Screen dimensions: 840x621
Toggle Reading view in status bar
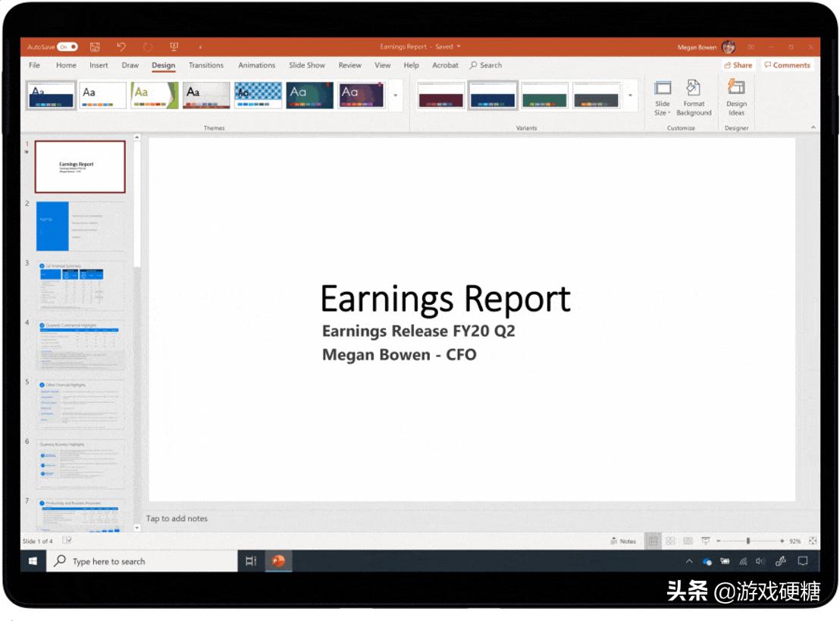click(x=688, y=540)
